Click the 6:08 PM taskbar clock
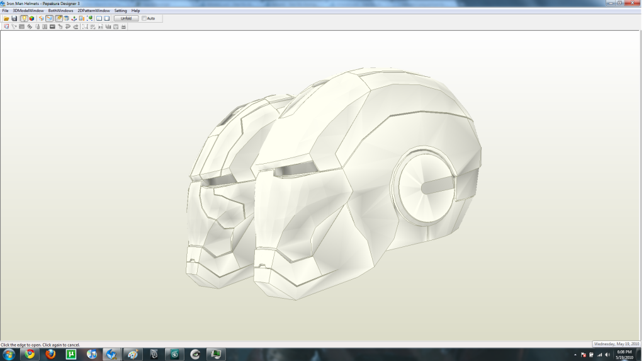Image resolution: width=644 pixels, height=361 pixels. pos(624,352)
